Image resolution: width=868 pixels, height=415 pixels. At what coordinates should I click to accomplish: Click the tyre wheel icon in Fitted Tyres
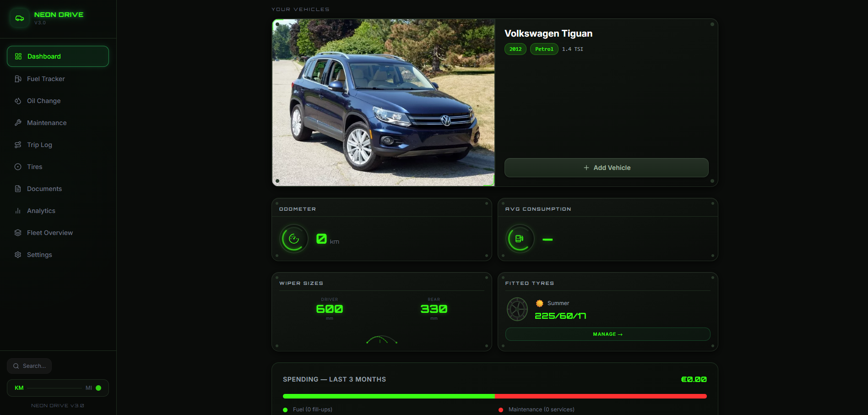(517, 309)
